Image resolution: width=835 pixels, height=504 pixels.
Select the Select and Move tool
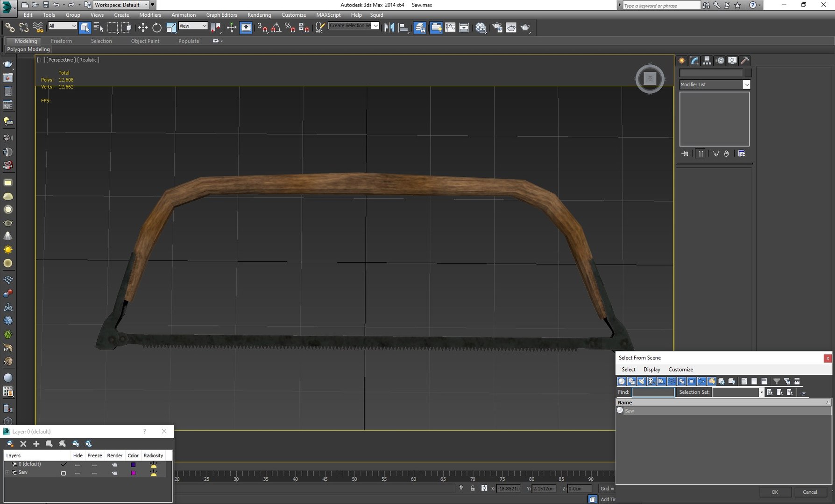143,28
